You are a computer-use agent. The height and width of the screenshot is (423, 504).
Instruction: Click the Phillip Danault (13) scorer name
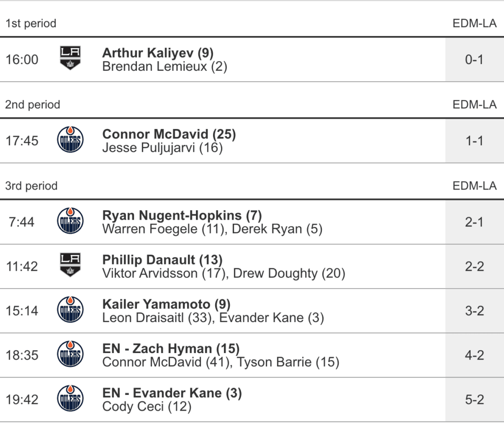click(162, 260)
